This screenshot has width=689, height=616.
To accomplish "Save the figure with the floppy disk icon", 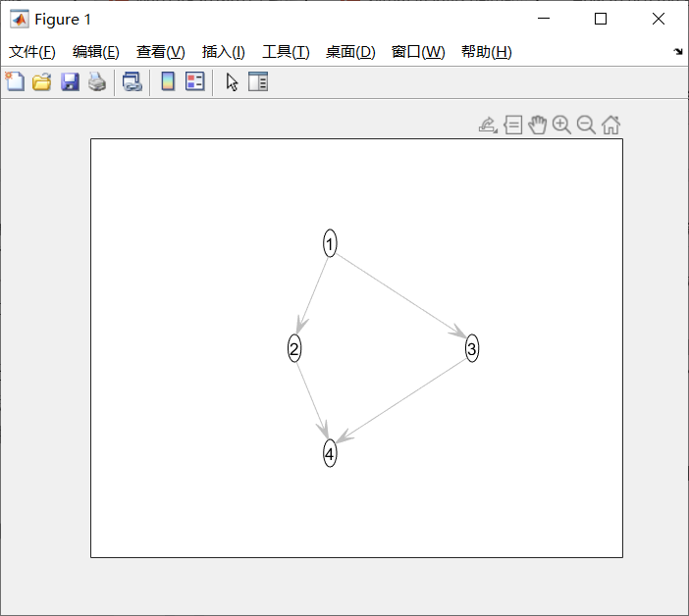I will (x=70, y=81).
